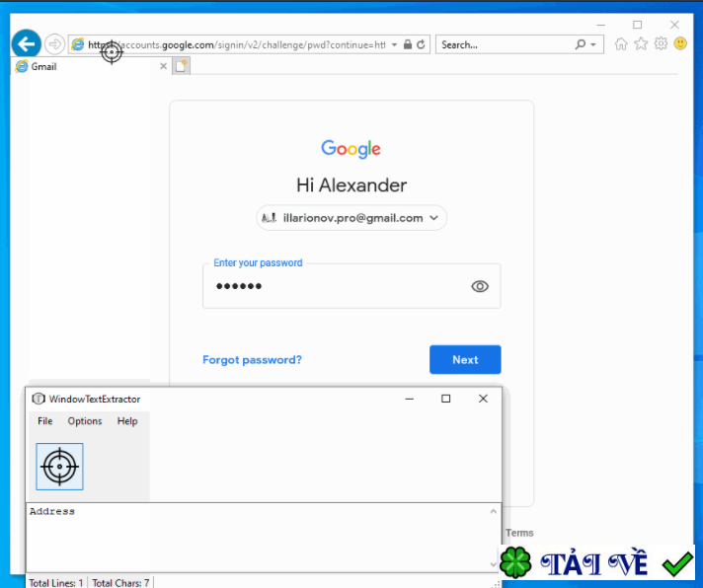Click the smiley feedback icon
This screenshot has width=703, height=588.
pos(680,43)
